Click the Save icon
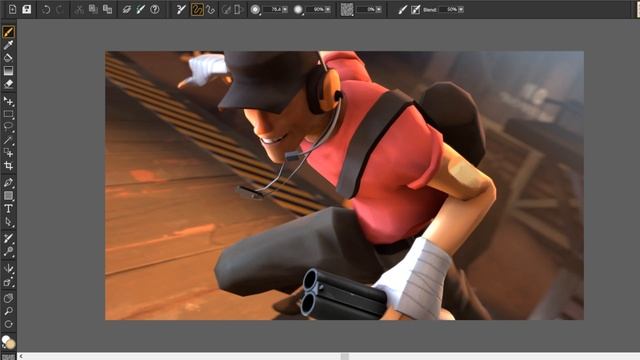Viewport: 640px width, 360px height. coord(27,9)
